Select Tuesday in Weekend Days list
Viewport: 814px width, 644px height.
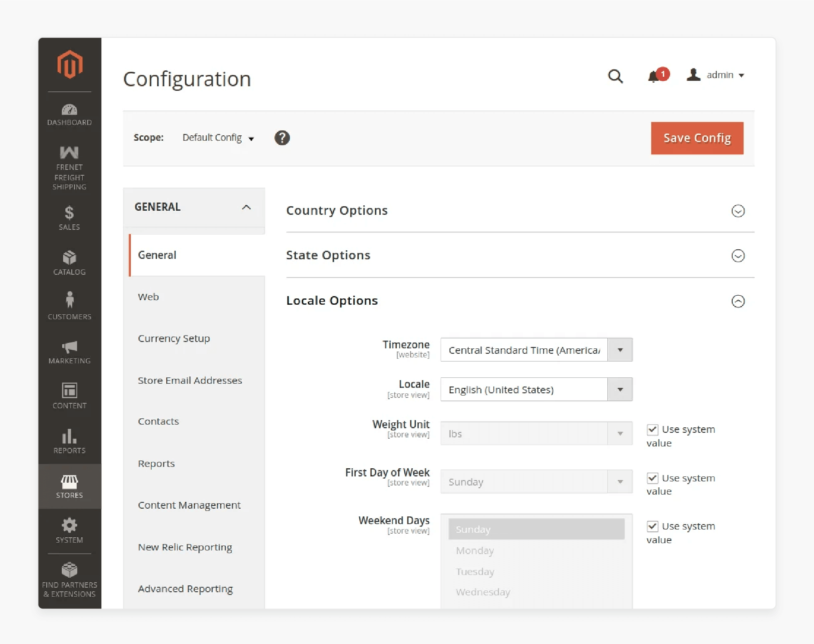pos(536,571)
